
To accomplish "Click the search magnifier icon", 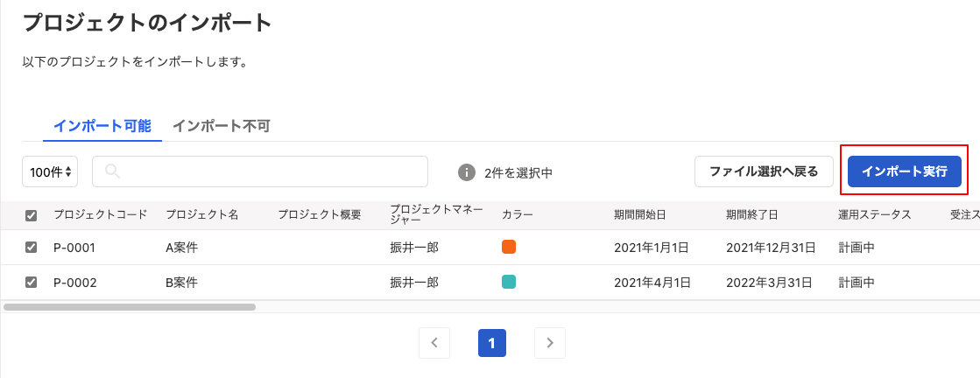I will pos(112,171).
